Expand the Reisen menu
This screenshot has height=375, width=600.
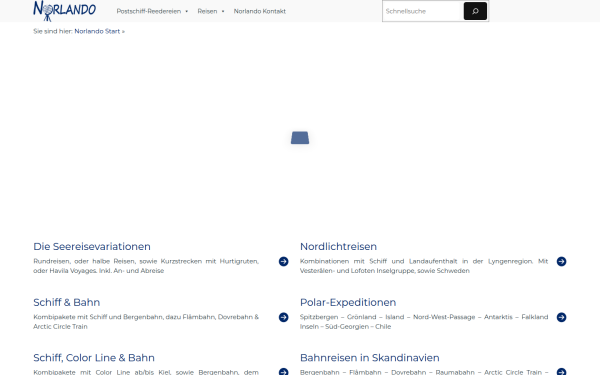(x=211, y=11)
